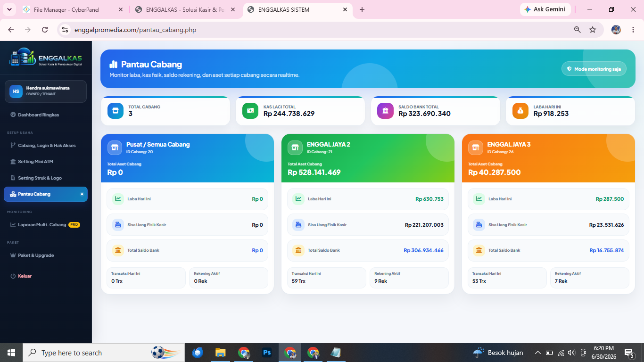Open File Explorer from the taskbar
The image size is (644, 362).
point(220,353)
